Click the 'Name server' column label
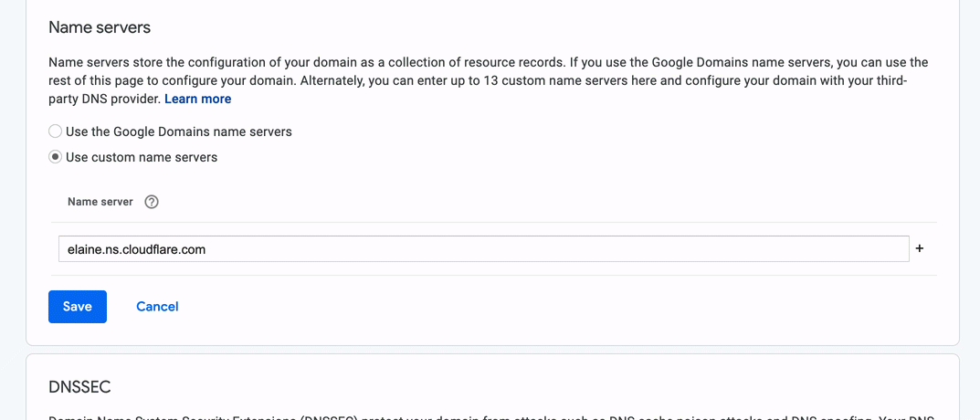Screen dimensions: 980x420 (x=100, y=203)
